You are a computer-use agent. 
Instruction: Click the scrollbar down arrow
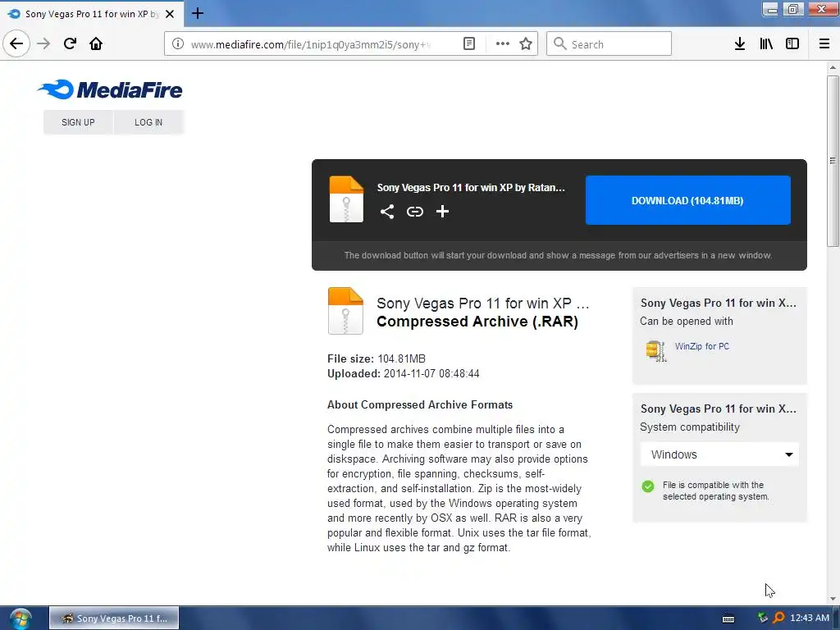click(x=832, y=599)
